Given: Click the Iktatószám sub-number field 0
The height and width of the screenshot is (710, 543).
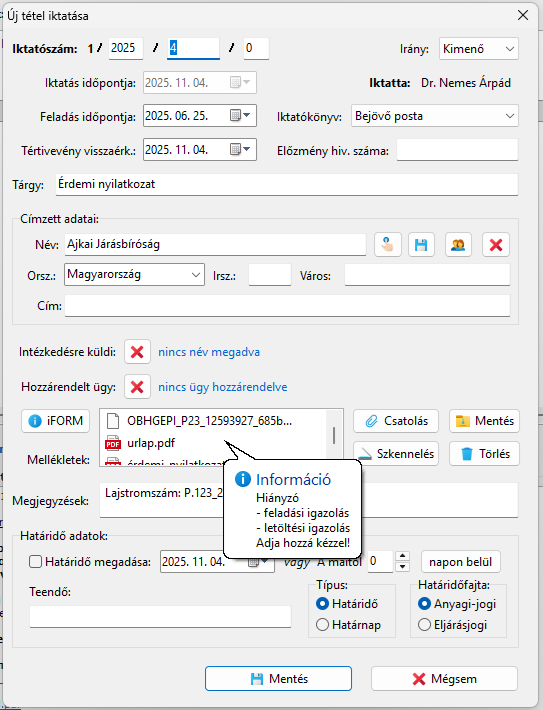Looking at the screenshot, I should tap(256, 48).
